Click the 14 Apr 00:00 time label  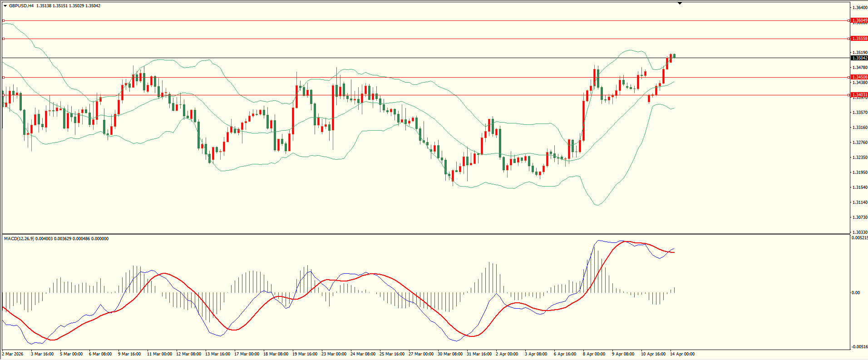pyautogui.click(x=682, y=354)
